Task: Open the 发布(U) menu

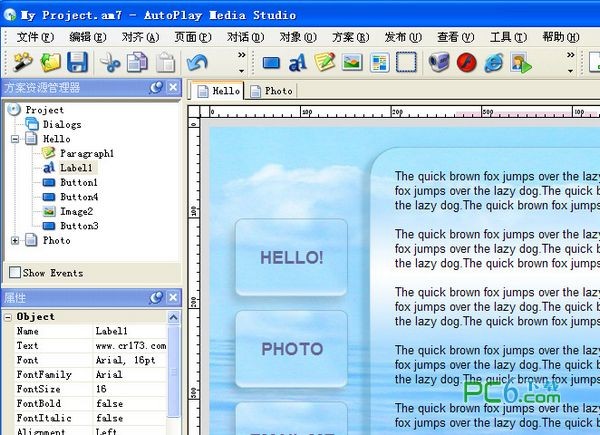Action: pyautogui.click(x=403, y=37)
